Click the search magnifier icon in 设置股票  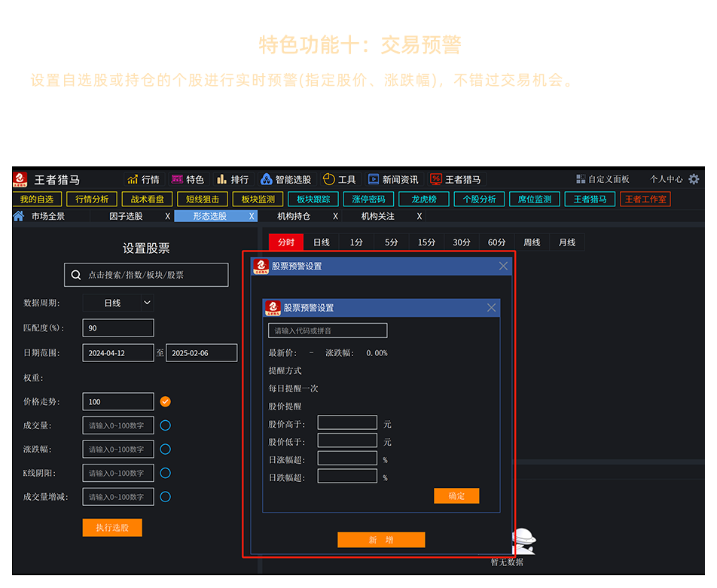(x=76, y=276)
